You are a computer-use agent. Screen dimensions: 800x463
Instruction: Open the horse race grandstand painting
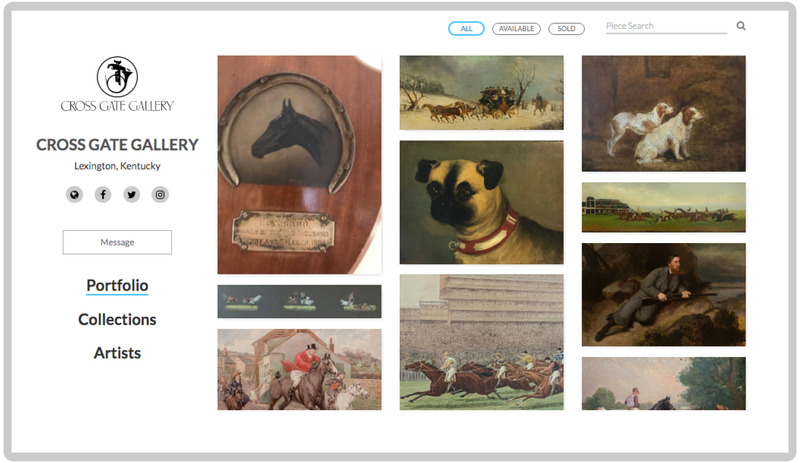[481, 342]
